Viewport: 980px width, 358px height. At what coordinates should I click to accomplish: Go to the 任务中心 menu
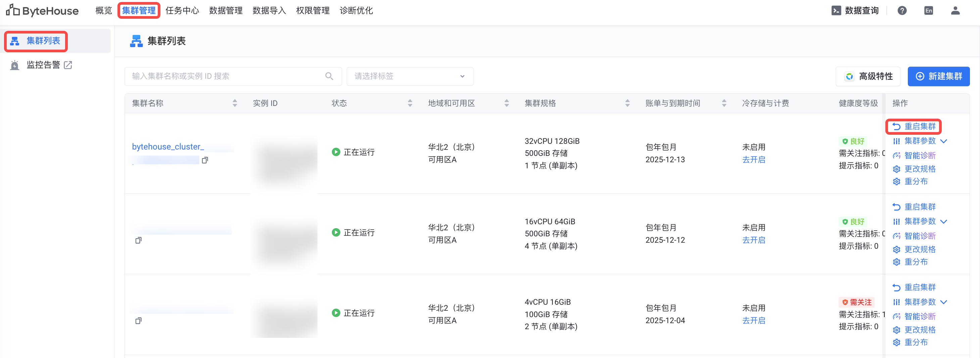pyautogui.click(x=182, y=11)
